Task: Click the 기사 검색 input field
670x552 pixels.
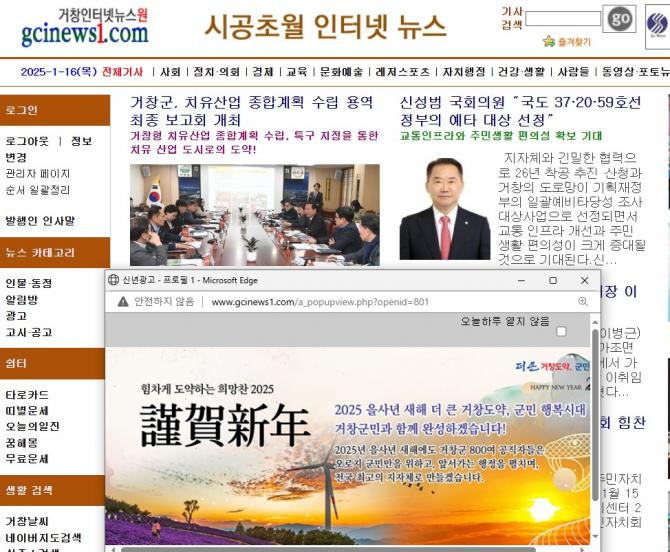Action: point(563,18)
